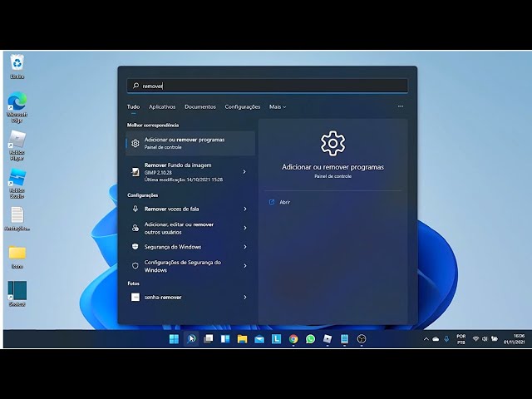Expand the arrow for Remover vozes de fala
532x399 pixels.
(x=245, y=209)
